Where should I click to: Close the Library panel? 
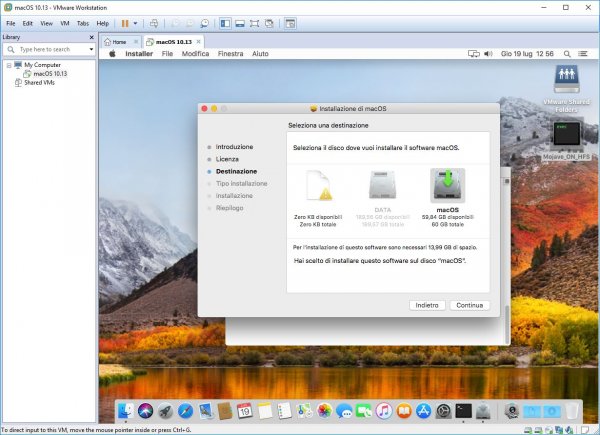91,37
